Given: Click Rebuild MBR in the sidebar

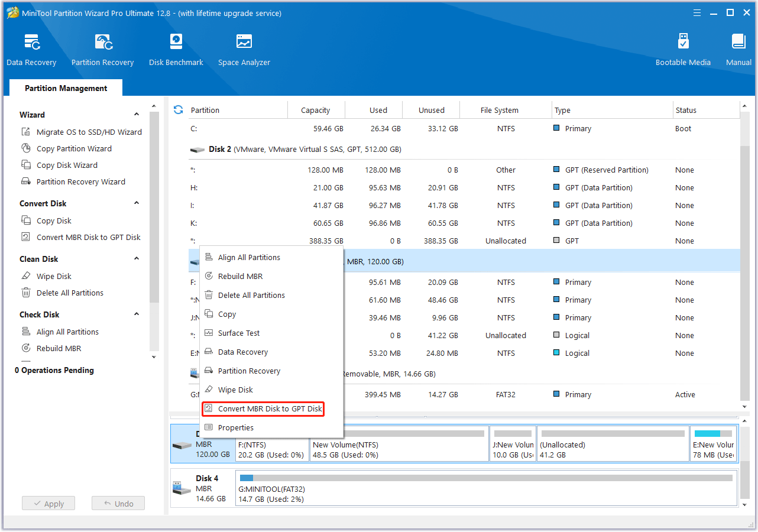Looking at the screenshot, I should pyautogui.click(x=51, y=348).
